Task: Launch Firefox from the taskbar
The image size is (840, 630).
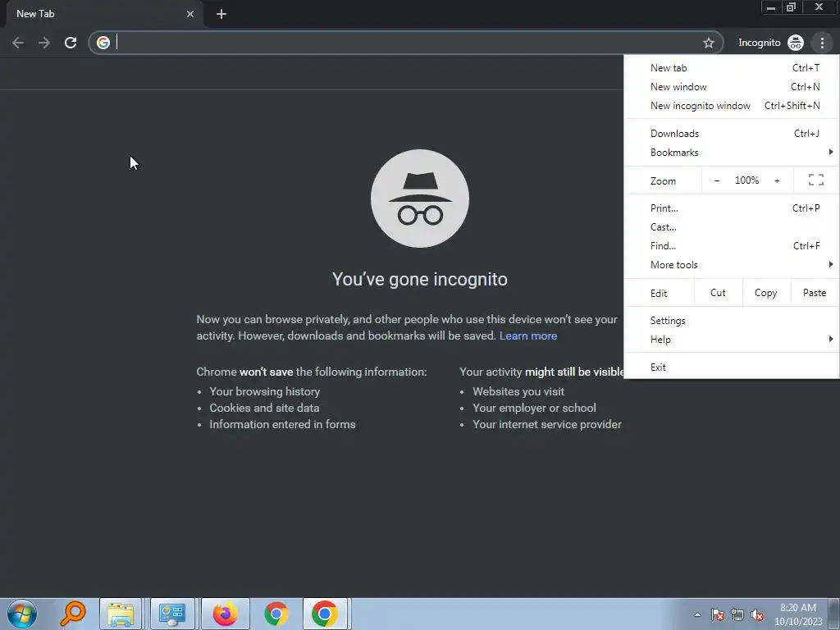Action: tap(225, 614)
